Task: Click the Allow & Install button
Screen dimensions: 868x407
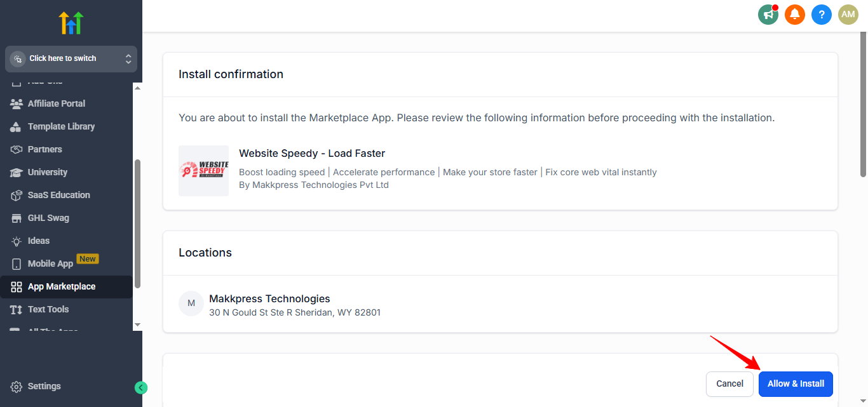Action: (796, 384)
